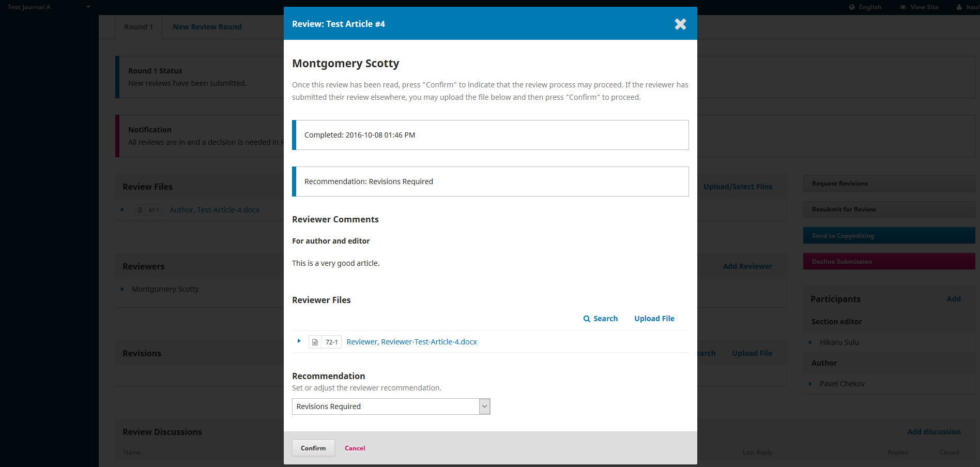980x467 pixels.
Task: Click the eye icon beside View Site
Action: (903, 7)
